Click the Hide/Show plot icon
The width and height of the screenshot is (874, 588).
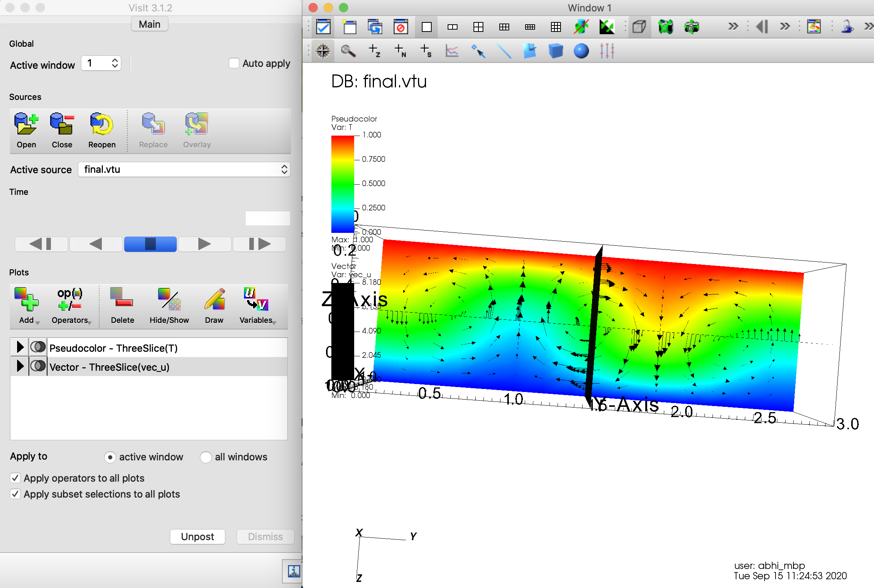(169, 300)
